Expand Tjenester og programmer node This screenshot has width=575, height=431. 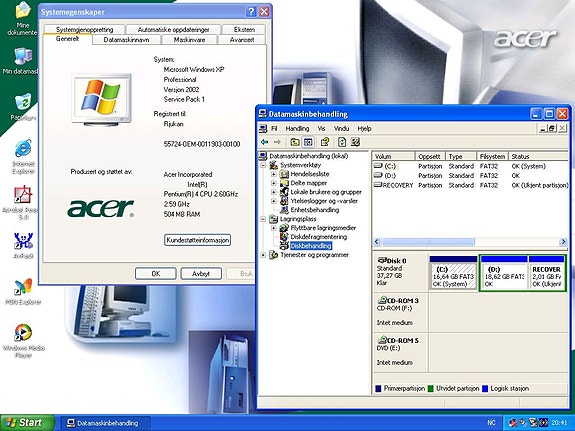[263, 255]
